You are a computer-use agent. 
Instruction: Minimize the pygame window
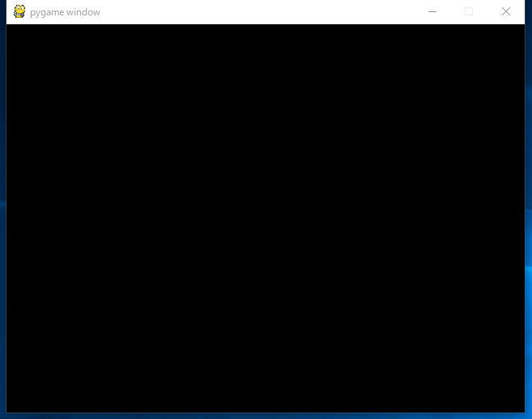point(432,11)
